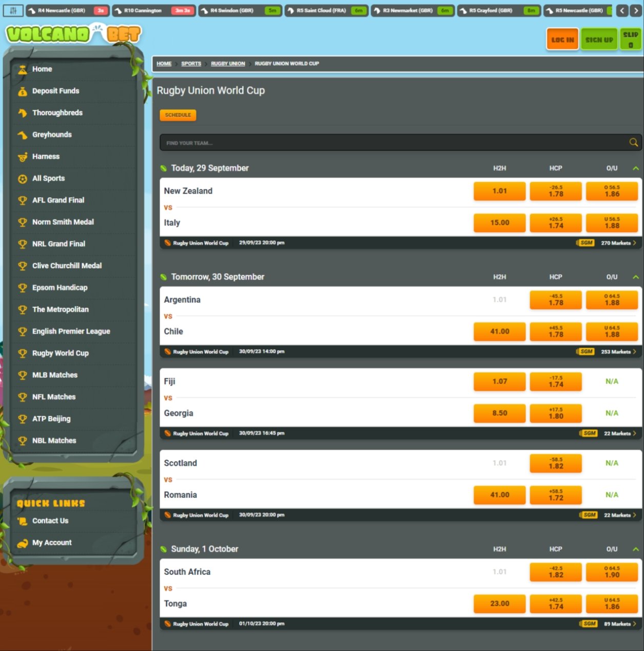
Task: Bet South Africa over 64.5 at 1.90
Action: coord(612,572)
